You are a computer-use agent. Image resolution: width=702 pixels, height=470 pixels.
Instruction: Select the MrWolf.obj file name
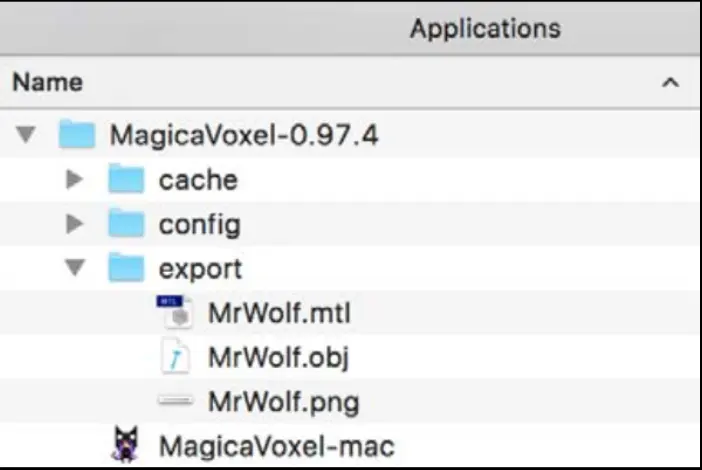coord(278,357)
